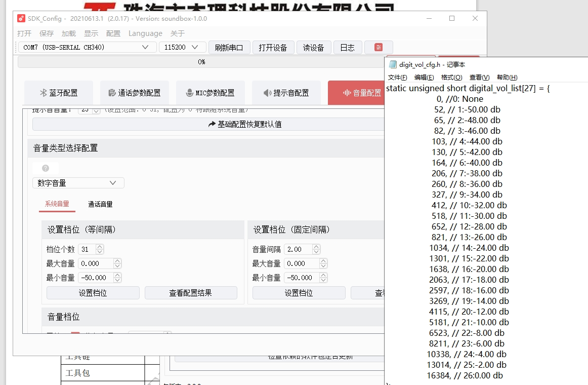The width and height of the screenshot is (588, 385).
Task: Select the 通话音量 sub-tab
Action: 100,204
